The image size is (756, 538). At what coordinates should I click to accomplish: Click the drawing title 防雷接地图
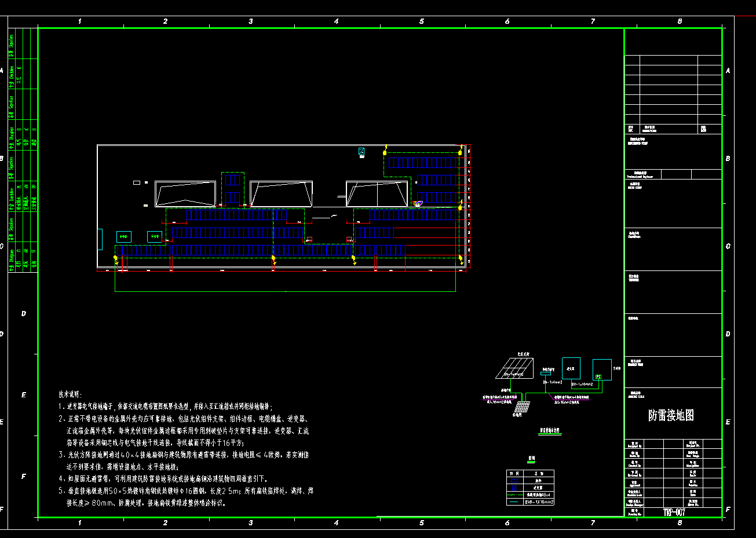(671, 415)
